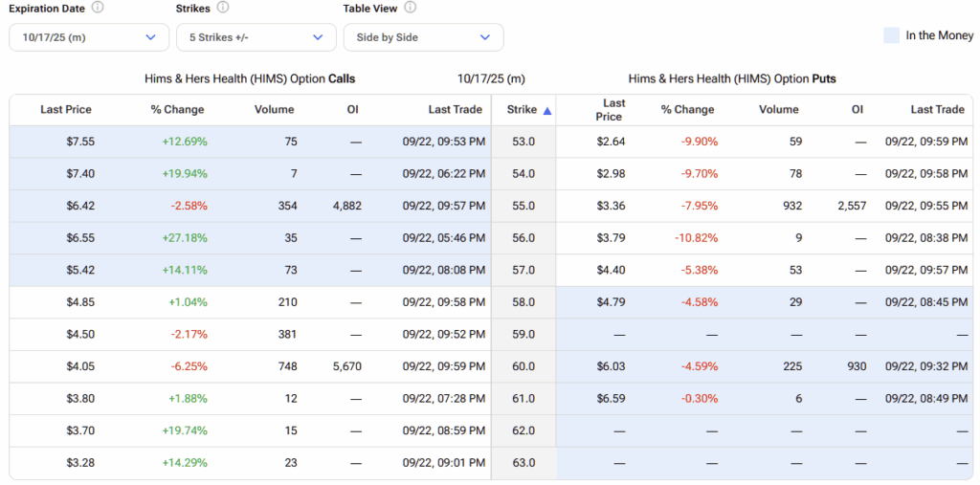Click put change -10.82%

(x=697, y=238)
